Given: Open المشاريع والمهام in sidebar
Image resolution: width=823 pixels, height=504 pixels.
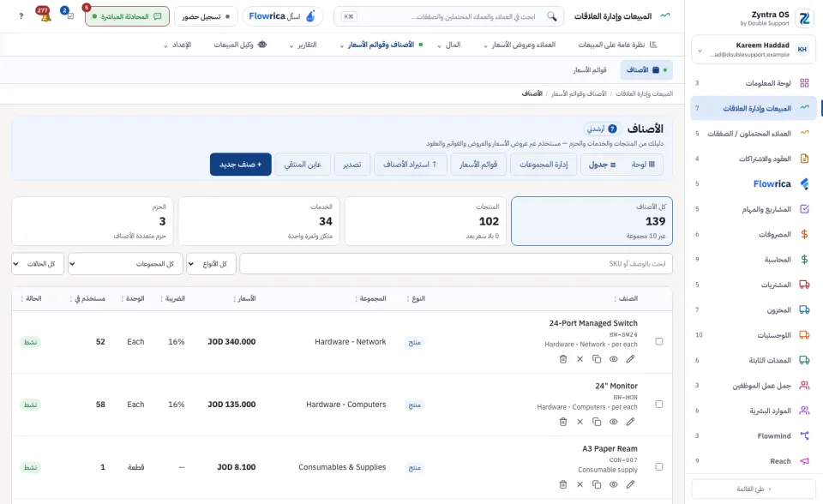Looking at the screenshot, I should point(754,209).
